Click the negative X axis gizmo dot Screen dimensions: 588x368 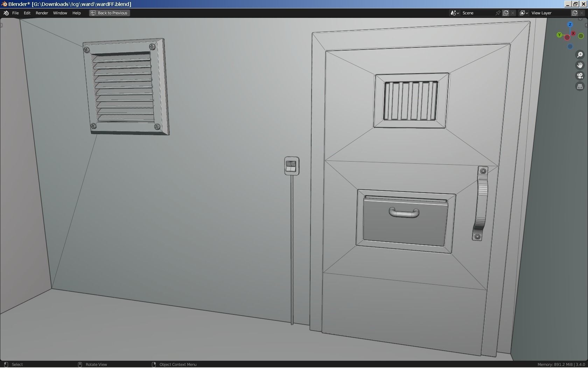[x=567, y=38]
